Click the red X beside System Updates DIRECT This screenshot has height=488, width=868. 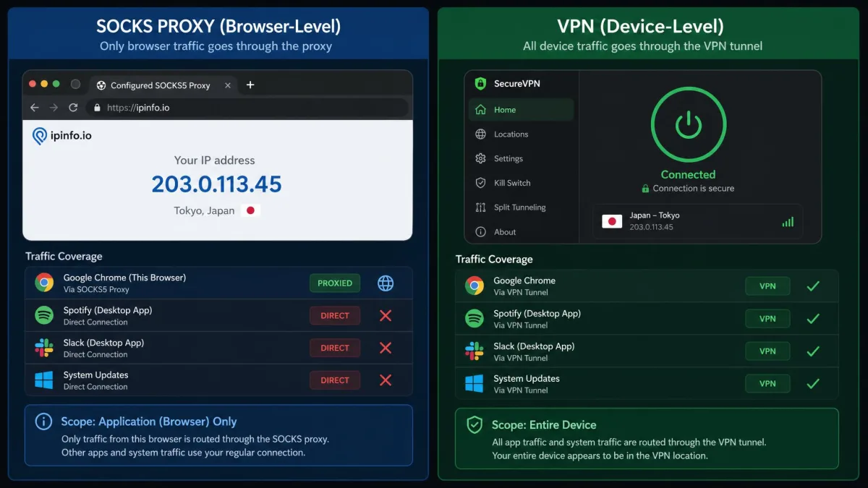pos(386,380)
